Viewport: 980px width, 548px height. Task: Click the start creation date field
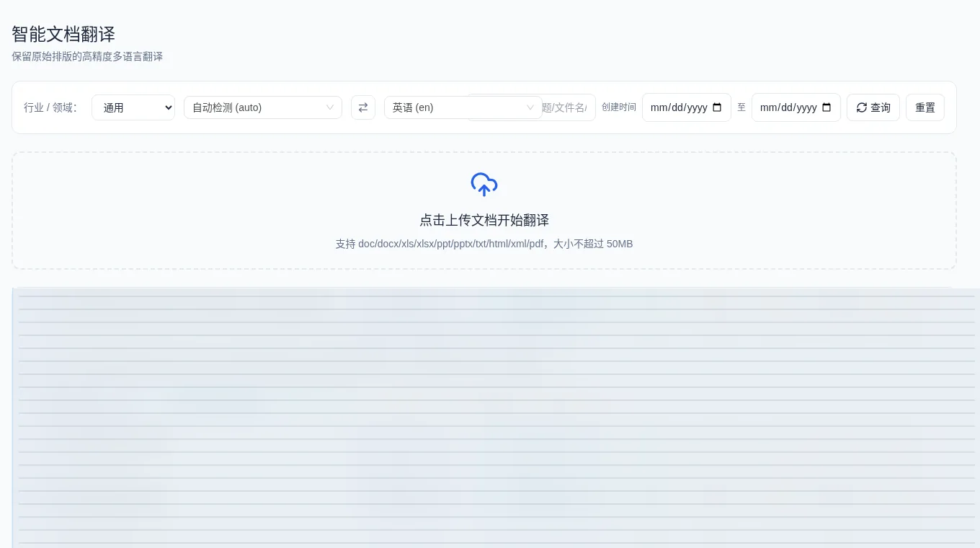click(x=687, y=107)
